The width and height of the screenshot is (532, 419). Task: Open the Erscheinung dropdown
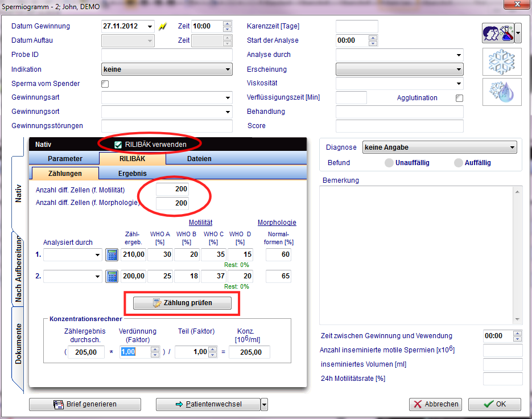[x=399, y=69]
